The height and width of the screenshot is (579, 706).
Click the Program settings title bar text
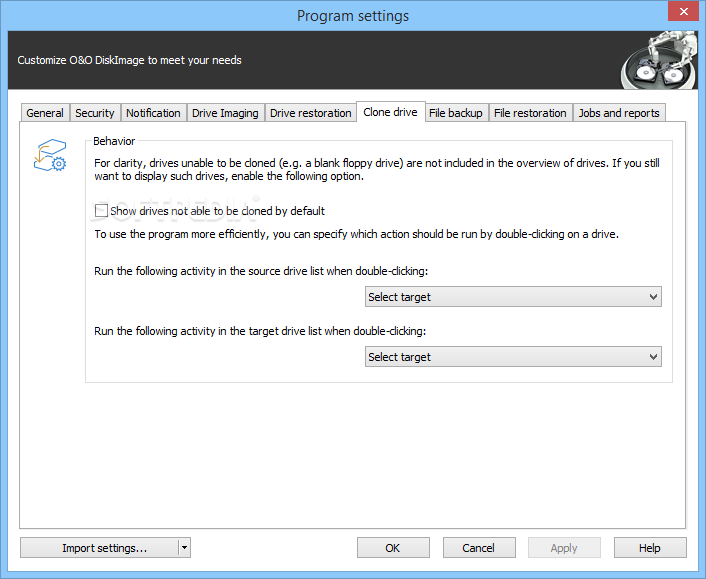click(x=353, y=16)
